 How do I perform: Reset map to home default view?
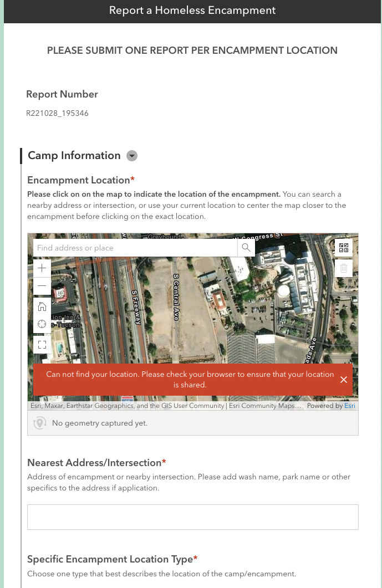coord(42,306)
